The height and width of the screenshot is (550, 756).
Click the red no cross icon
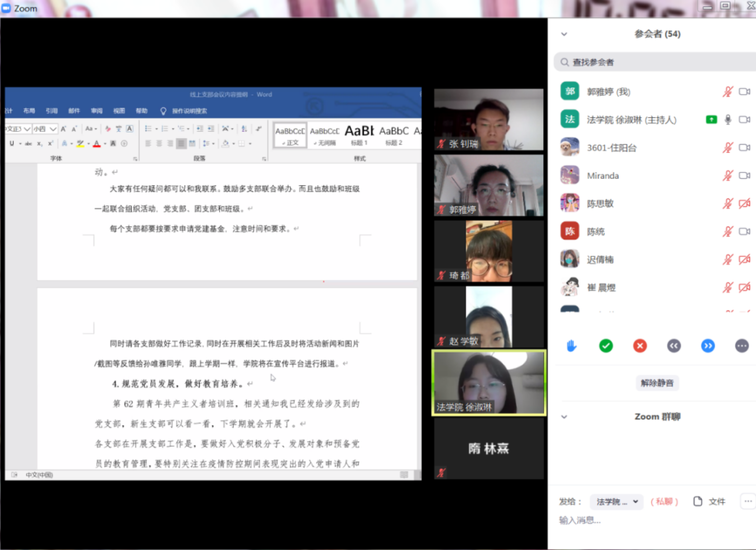640,346
